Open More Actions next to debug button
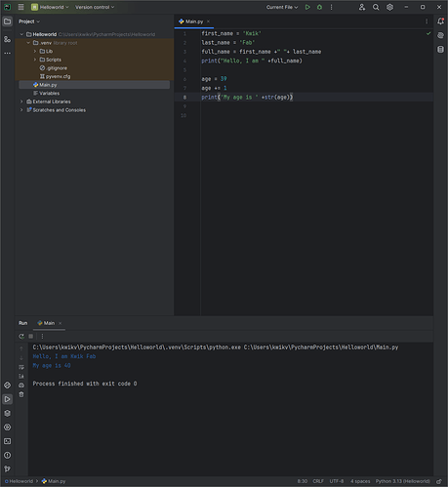 point(331,7)
